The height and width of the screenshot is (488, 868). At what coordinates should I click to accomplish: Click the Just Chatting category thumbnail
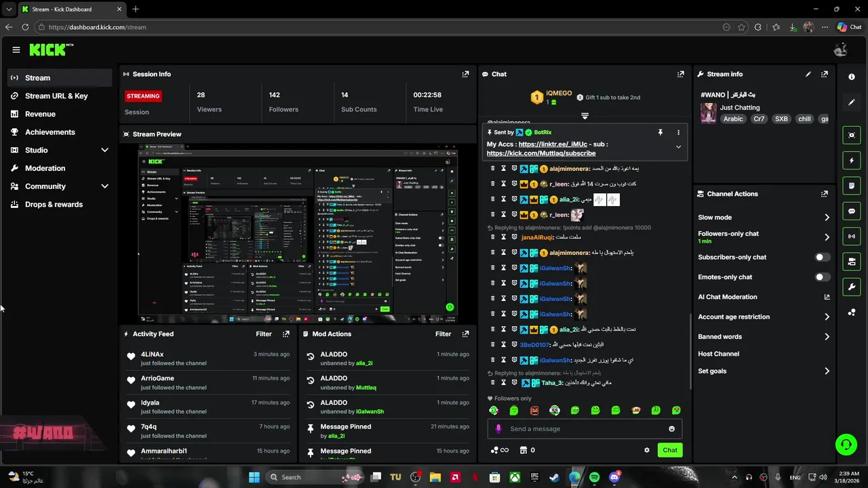pyautogui.click(x=709, y=113)
